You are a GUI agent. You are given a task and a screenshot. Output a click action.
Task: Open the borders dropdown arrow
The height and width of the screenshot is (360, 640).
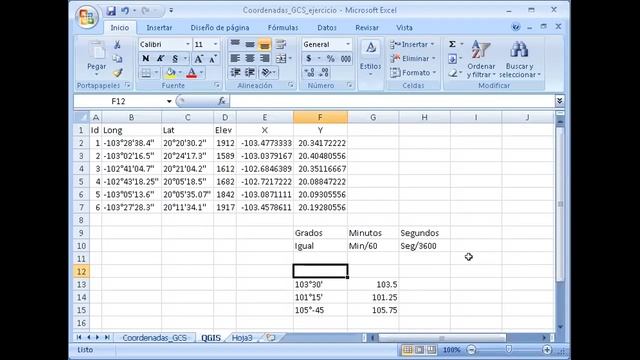click(156, 73)
